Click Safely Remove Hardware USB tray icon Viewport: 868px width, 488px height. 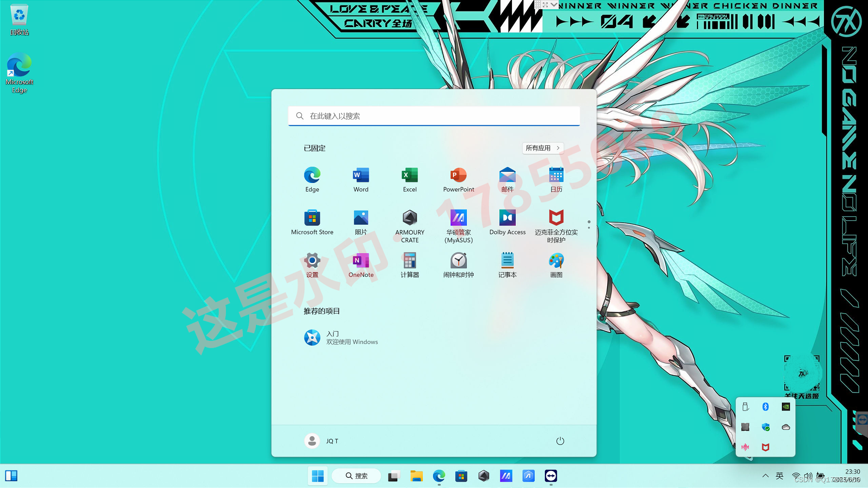[x=746, y=407]
